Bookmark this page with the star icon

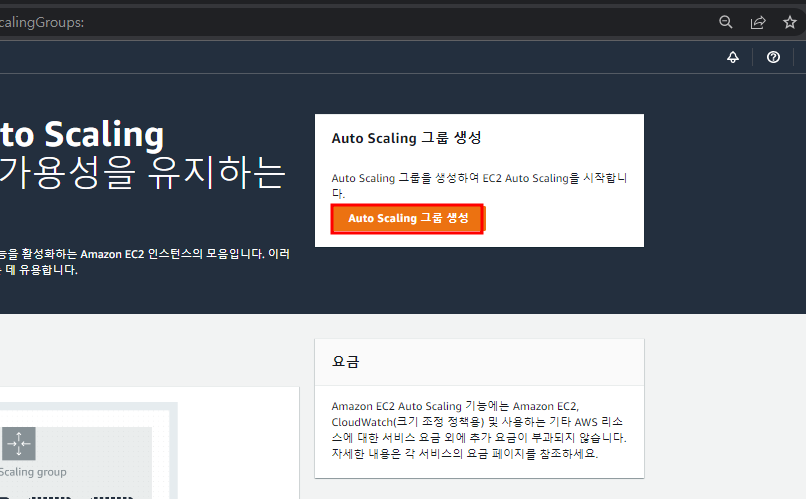[x=790, y=22]
